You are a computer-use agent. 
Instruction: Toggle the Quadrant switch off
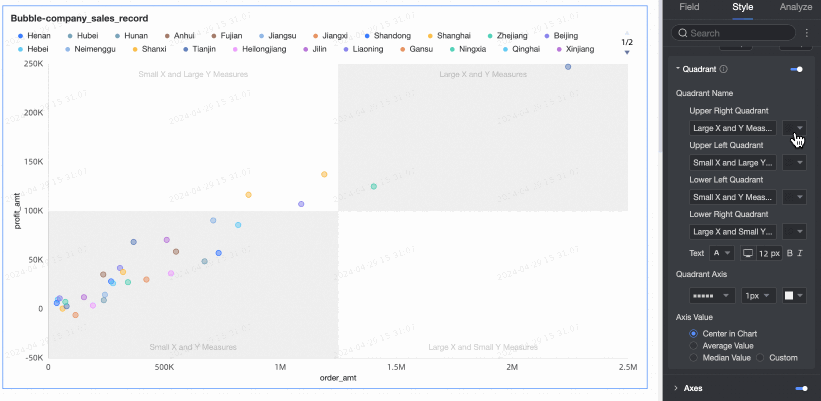pos(797,70)
